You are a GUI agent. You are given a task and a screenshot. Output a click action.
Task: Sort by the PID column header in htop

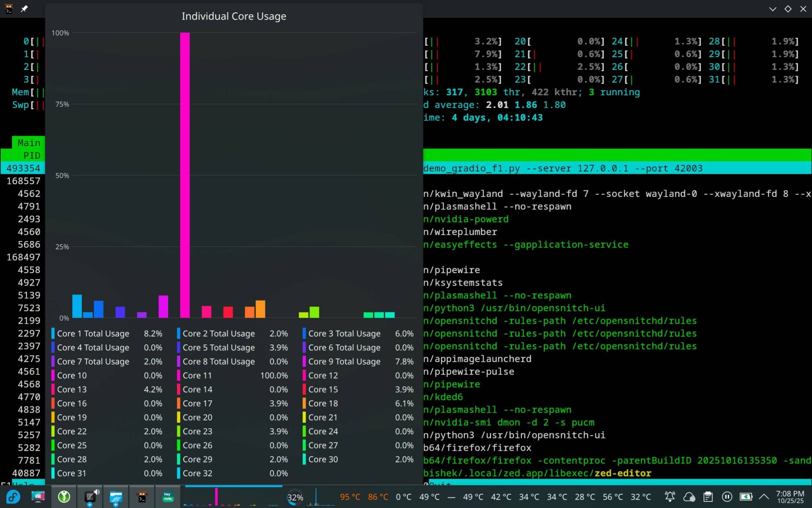click(x=31, y=156)
